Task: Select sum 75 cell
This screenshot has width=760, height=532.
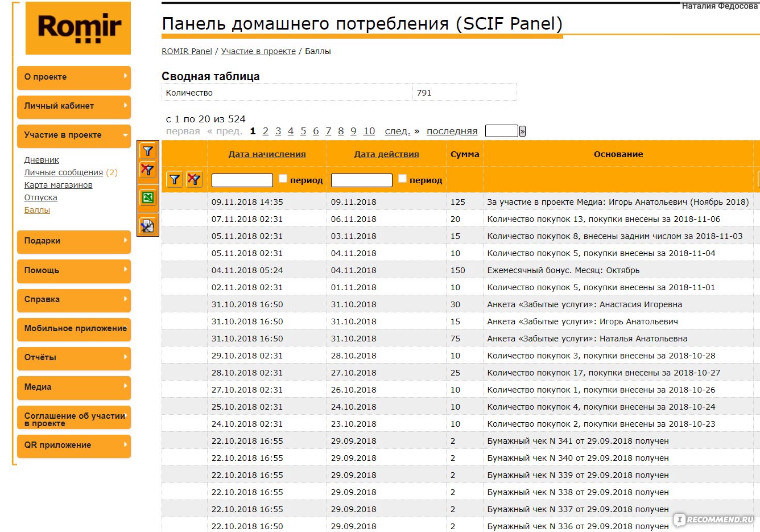Action: (x=456, y=339)
